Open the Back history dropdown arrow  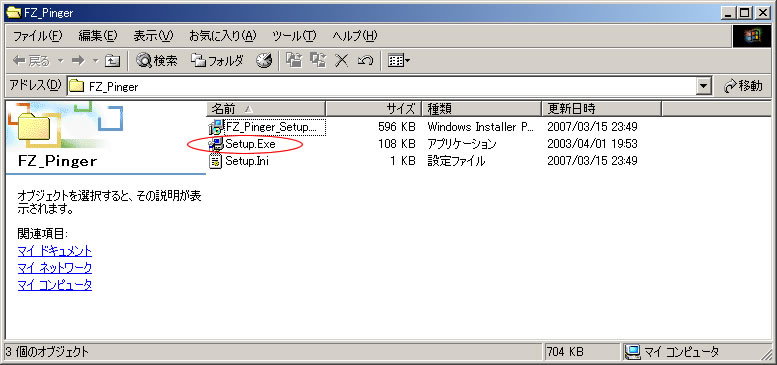coord(60,61)
